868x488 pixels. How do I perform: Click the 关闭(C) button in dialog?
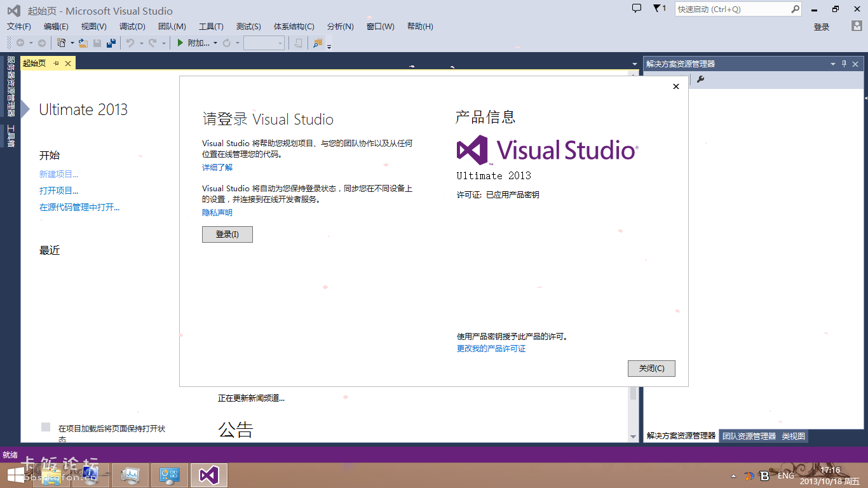click(x=651, y=369)
